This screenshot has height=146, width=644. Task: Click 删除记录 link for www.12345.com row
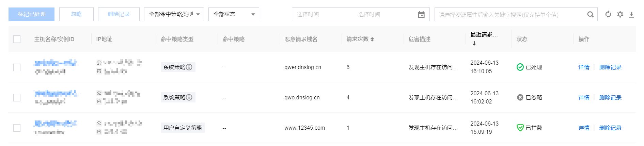[x=610, y=128]
